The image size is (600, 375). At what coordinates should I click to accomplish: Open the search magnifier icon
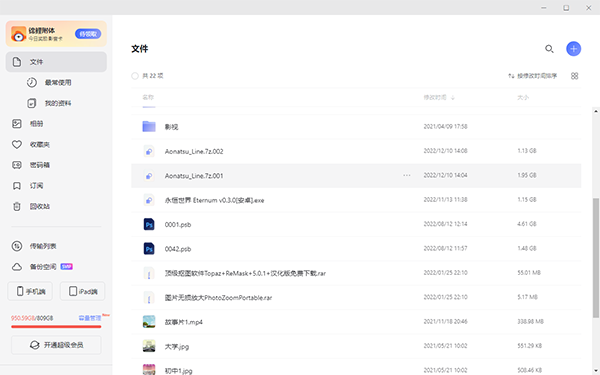[549, 49]
